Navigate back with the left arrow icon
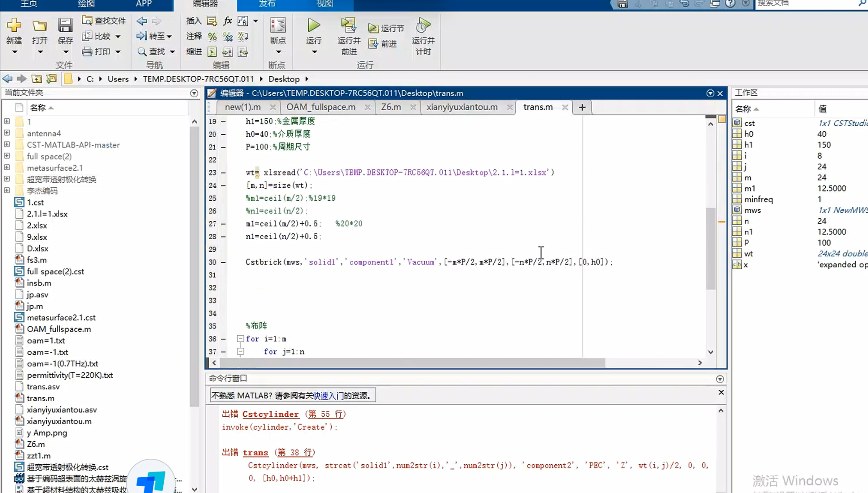Viewport: 868px width, 493px height. (142, 21)
